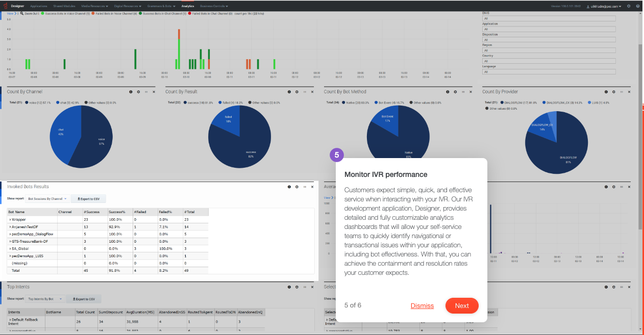Image resolution: width=644 pixels, height=335 pixels.
Task: Switch to the Analytics tab
Action: coord(188,6)
